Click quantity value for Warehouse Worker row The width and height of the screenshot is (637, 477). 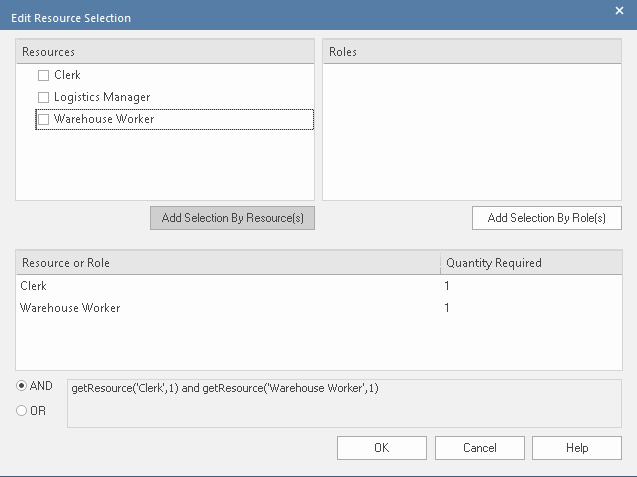click(448, 308)
